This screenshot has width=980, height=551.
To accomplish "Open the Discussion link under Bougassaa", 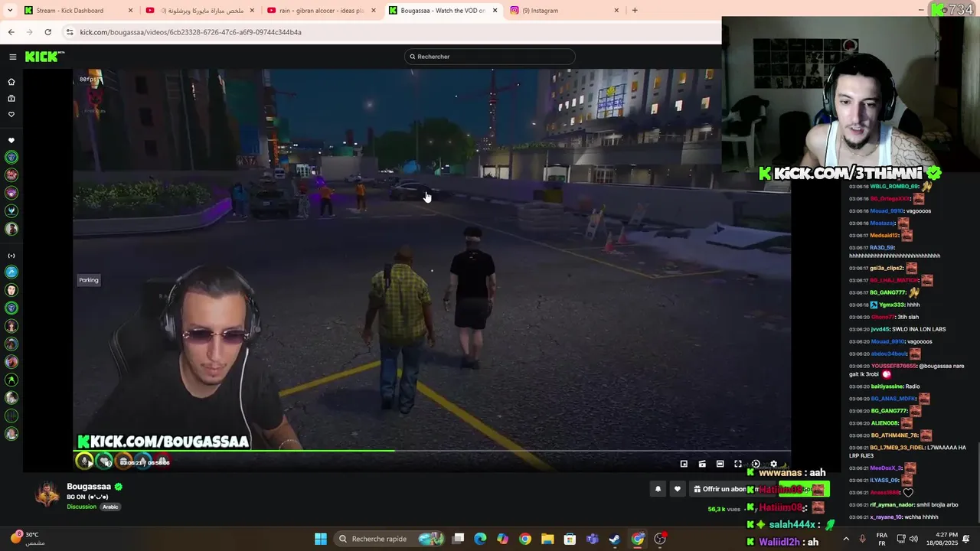I will tap(81, 507).
